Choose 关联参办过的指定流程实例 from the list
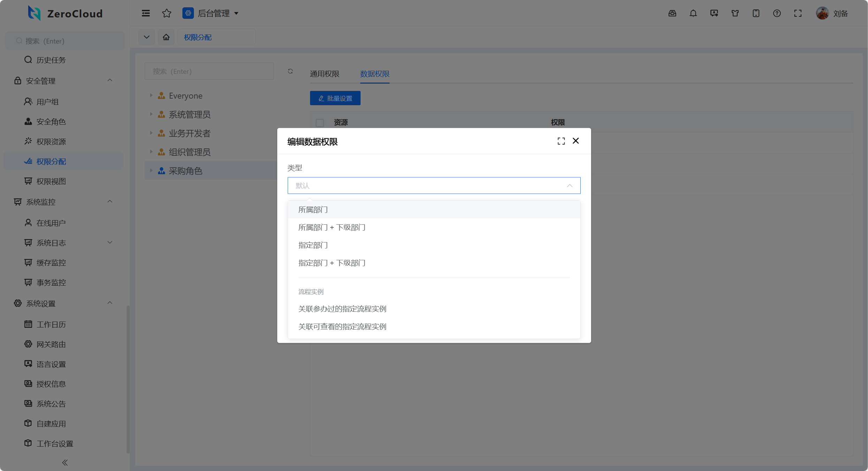Image resolution: width=868 pixels, height=471 pixels. (342, 309)
